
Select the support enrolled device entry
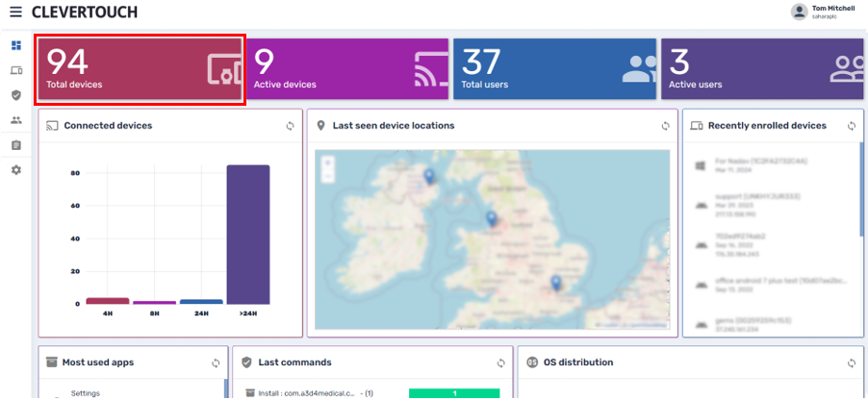point(770,205)
